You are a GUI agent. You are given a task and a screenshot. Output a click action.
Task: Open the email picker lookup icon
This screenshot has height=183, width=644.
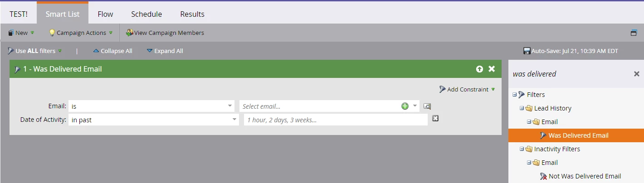tap(427, 106)
